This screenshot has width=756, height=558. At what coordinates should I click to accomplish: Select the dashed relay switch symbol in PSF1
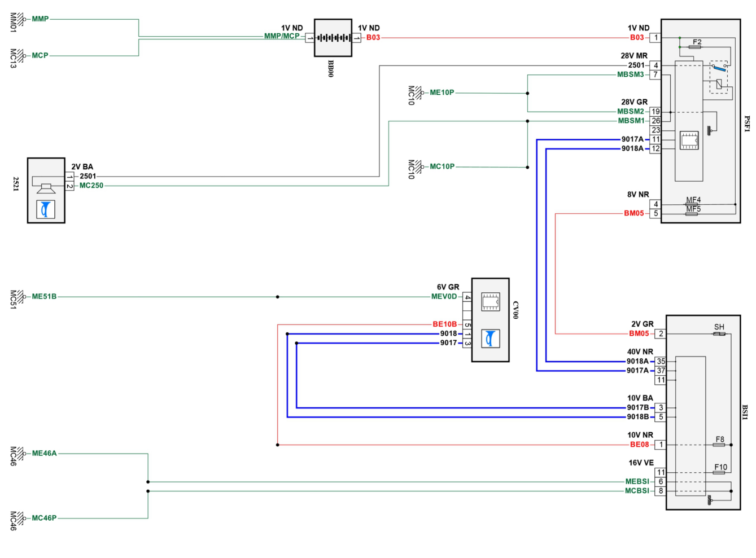719,77
